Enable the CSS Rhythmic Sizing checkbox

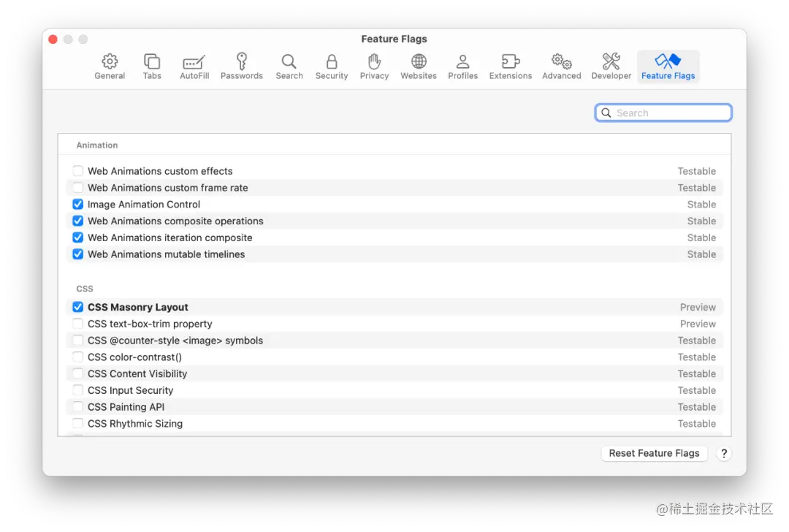(x=78, y=423)
